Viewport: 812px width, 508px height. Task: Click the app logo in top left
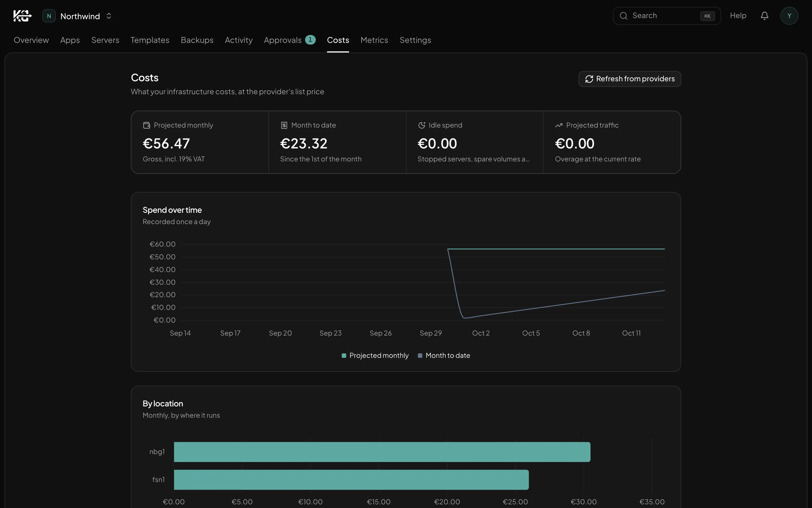click(x=23, y=16)
